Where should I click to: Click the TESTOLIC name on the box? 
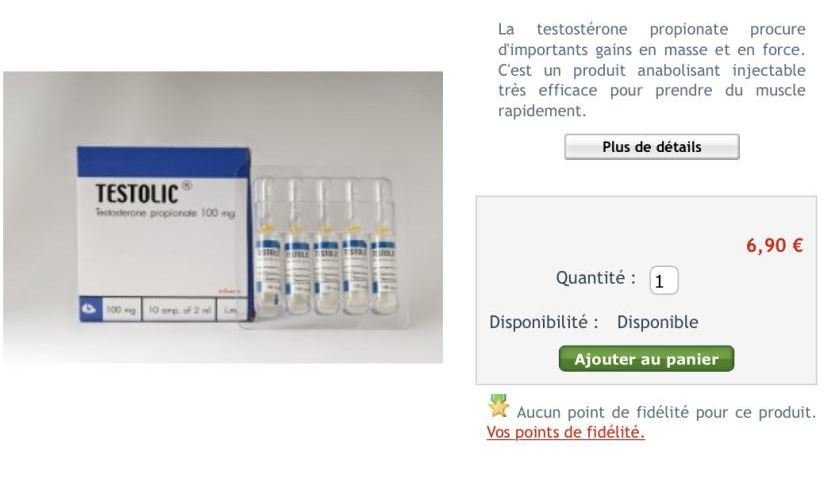click(x=136, y=194)
